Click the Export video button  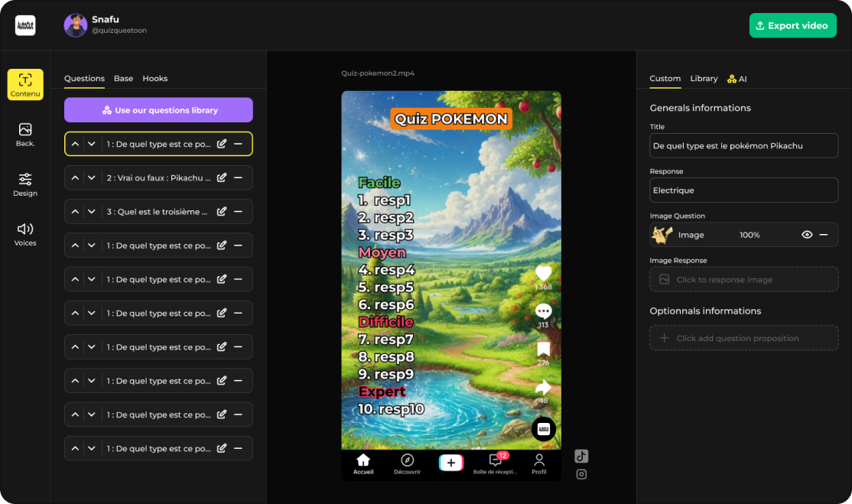point(792,25)
